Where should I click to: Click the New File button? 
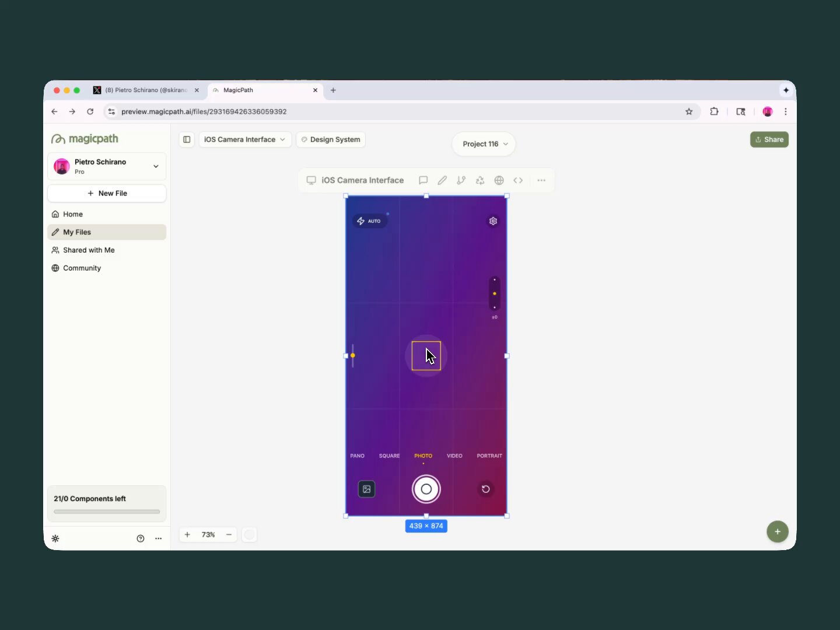(107, 193)
